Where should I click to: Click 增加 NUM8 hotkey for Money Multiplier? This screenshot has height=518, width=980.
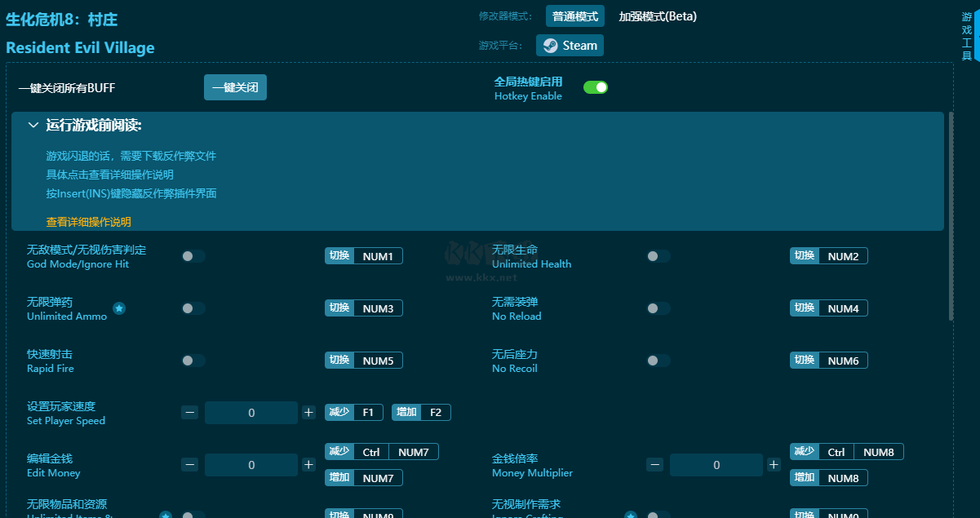click(x=829, y=478)
